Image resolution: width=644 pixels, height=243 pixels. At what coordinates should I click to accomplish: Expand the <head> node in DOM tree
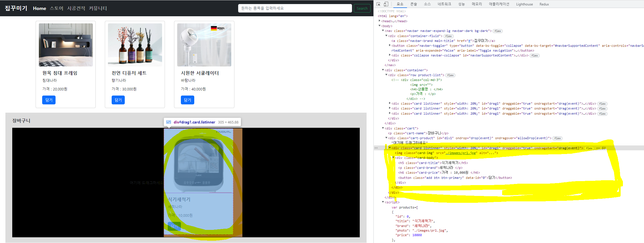tap(379, 21)
